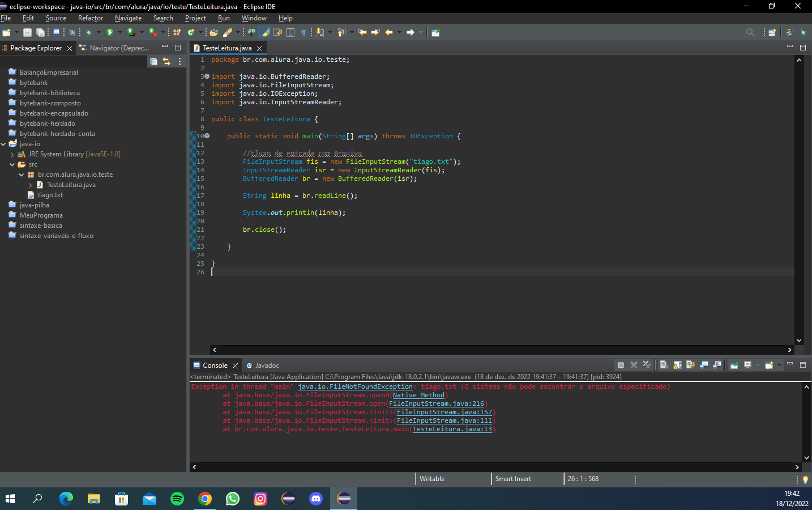The width and height of the screenshot is (812, 510).
Task: Follow the FileInputStream.java:216 link
Action: coord(437,403)
